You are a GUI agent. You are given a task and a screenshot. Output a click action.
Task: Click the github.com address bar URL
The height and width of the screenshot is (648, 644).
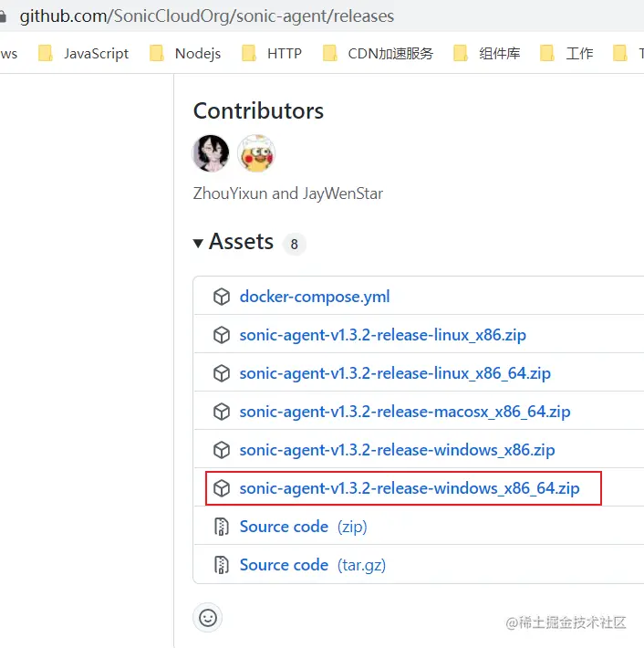pos(206,16)
